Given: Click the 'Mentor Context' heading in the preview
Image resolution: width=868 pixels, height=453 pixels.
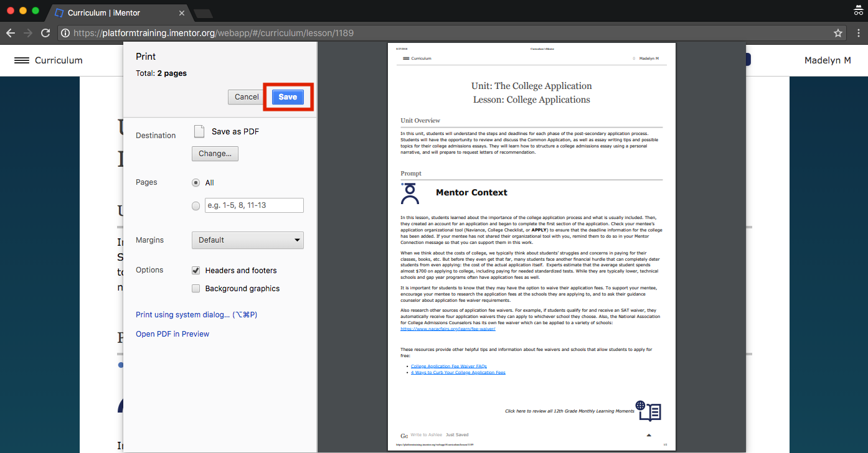Looking at the screenshot, I should (471, 193).
